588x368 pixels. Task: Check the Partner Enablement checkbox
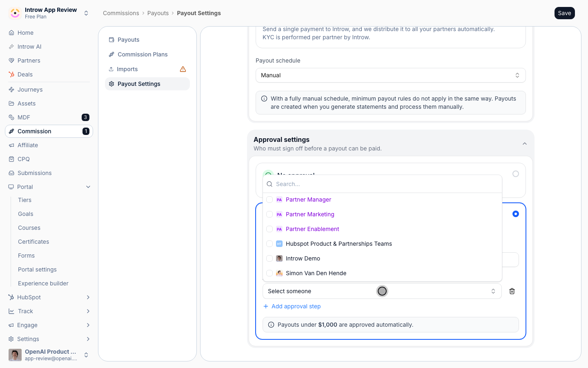269,229
